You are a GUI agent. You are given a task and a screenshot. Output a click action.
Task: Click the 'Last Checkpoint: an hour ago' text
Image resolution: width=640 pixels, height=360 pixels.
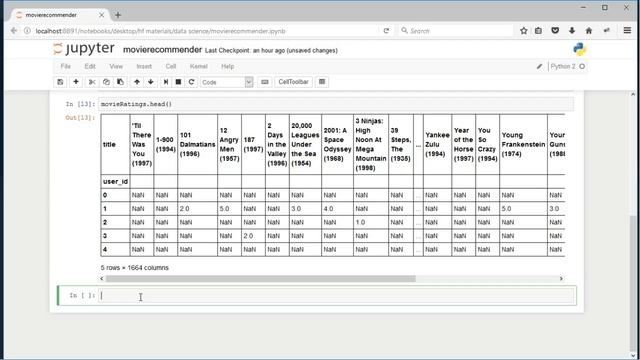244,51
